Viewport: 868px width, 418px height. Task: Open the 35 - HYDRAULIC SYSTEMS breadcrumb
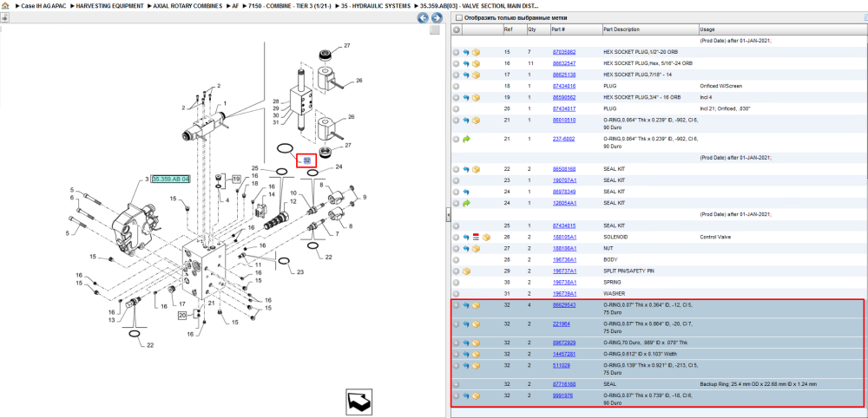click(x=375, y=5)
